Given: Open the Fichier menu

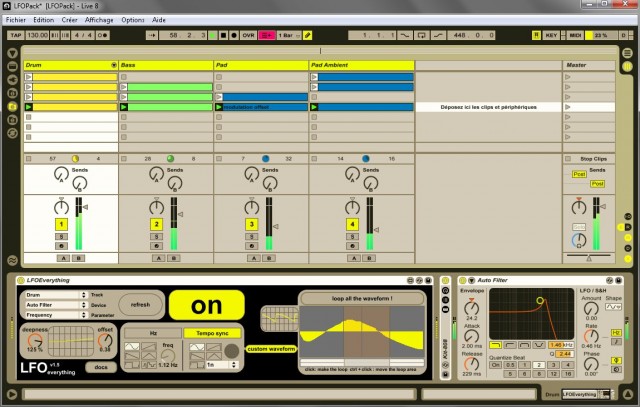Looking at the screenshot, I should point(15,20).
